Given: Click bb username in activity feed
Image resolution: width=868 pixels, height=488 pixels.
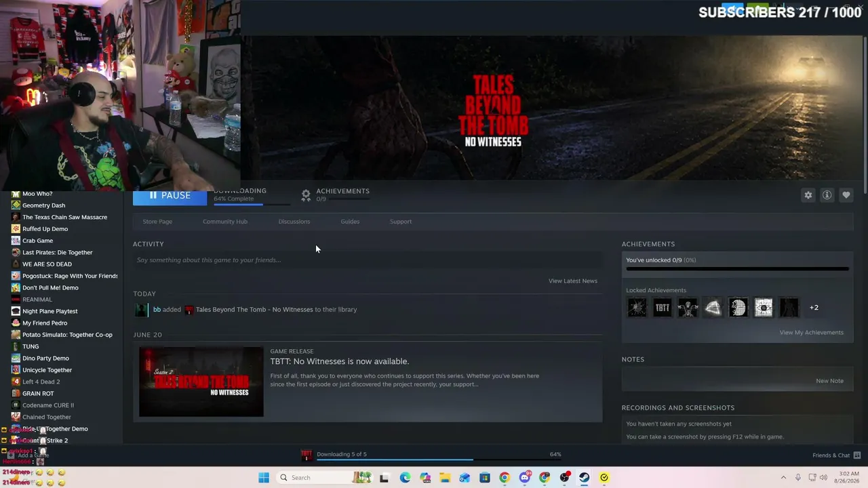Looking at the screenshot, I should pos(157,310).
